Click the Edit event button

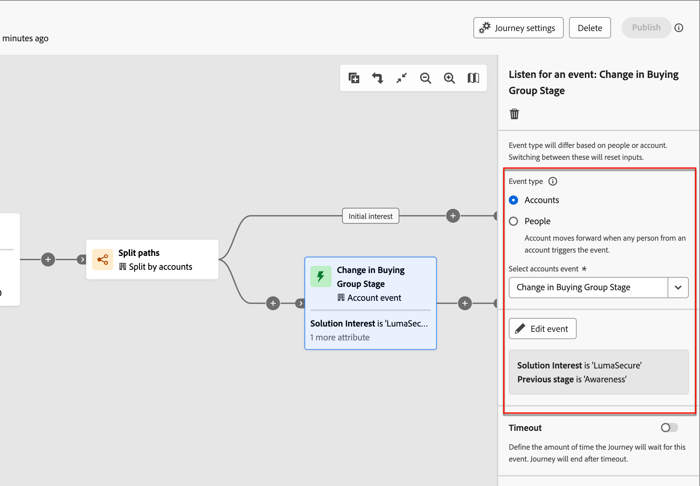click(543, 329)
